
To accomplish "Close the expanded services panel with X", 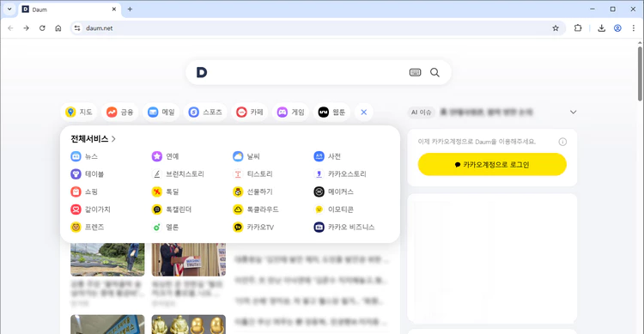I will pyautogui.click(x=364, y=112).
